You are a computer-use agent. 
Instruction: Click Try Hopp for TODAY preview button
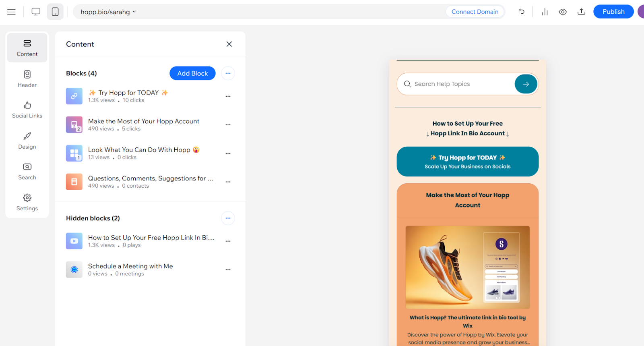(467, 162)
